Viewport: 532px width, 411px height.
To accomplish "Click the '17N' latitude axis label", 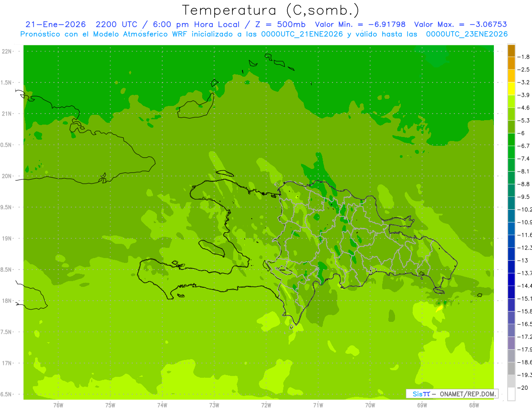I will click(x=7, y=363).
